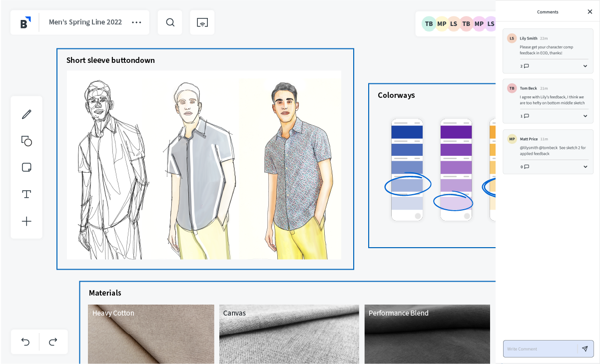This screenshot has height=364, width=600.
Task: Click the screen cast presentation icon
Action: [x=202, y=22]
